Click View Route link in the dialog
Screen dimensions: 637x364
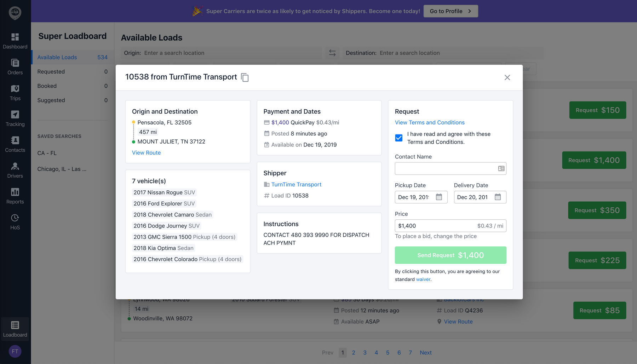(146, 153)
